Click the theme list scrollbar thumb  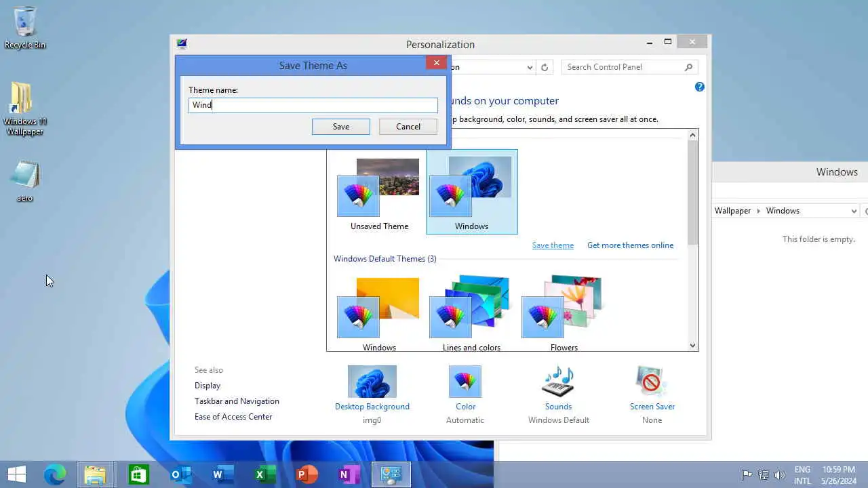pyautogui.click(x=692, y=193)
